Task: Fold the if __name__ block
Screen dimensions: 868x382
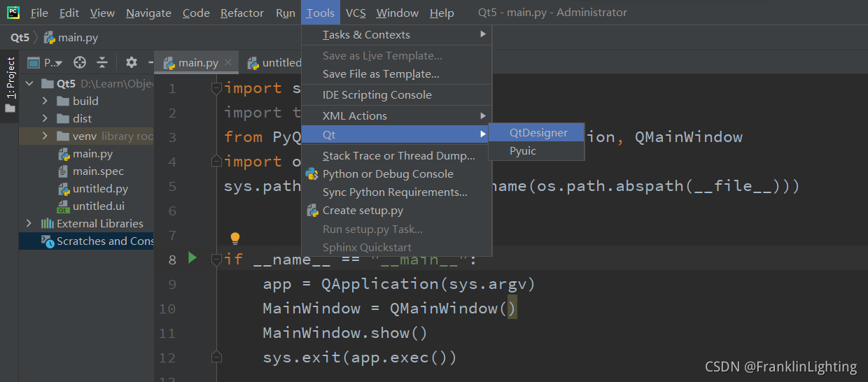Action: 216,260
